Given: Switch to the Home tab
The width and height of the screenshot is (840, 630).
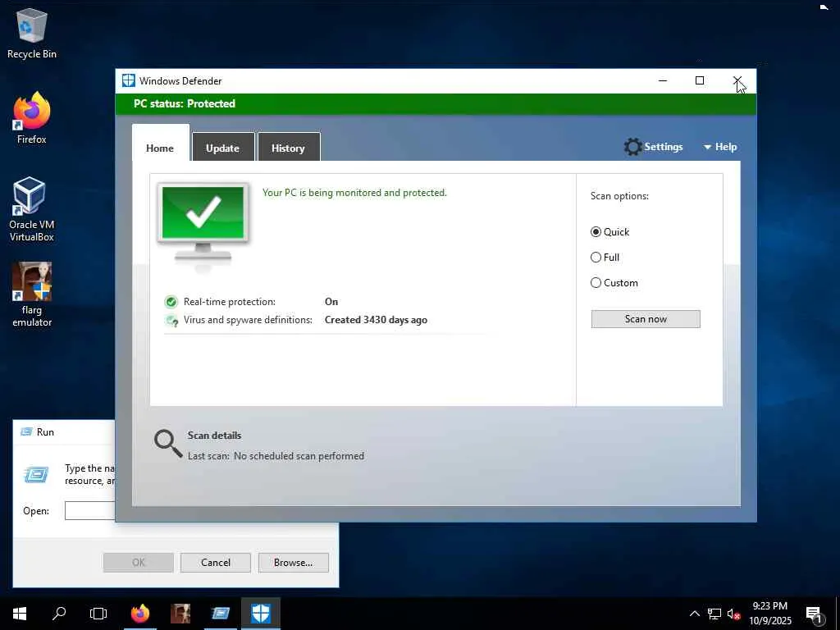Looking at the screenshot, I should (x=160, y=144).
